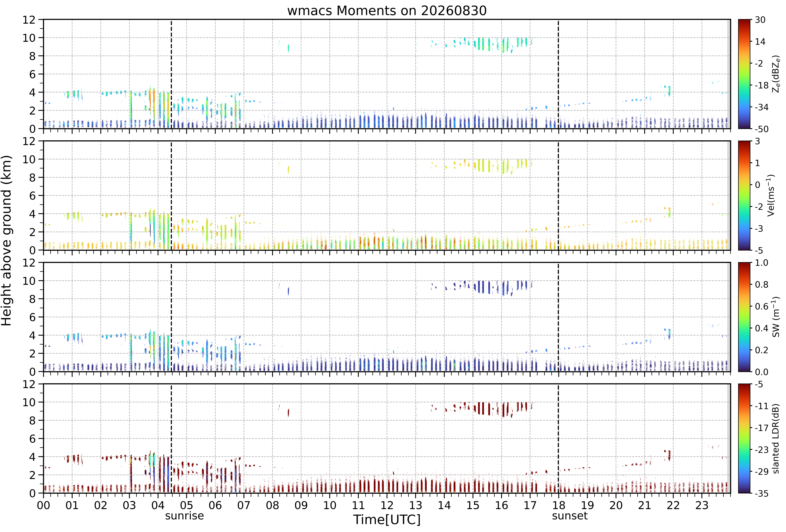786x532 pixels.
Task: Click the 00 UTC tick label on the time axis
Action: (43, 505)
